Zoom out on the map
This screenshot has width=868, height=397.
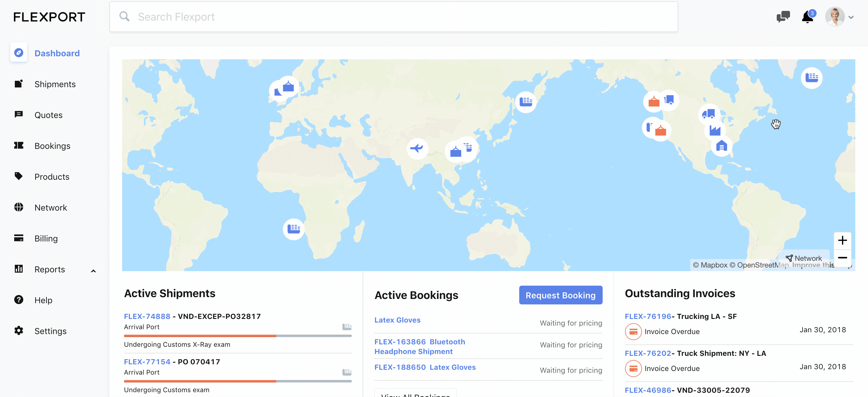(842, 258)
